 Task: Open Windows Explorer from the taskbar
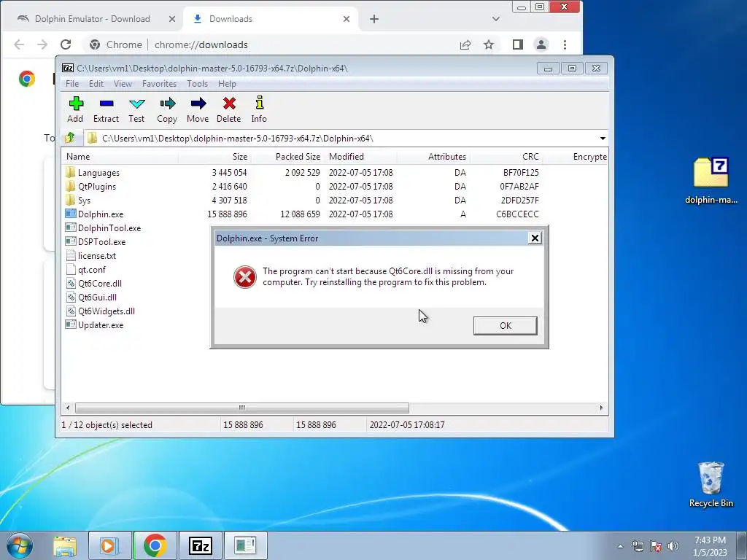tap(65, 545)
